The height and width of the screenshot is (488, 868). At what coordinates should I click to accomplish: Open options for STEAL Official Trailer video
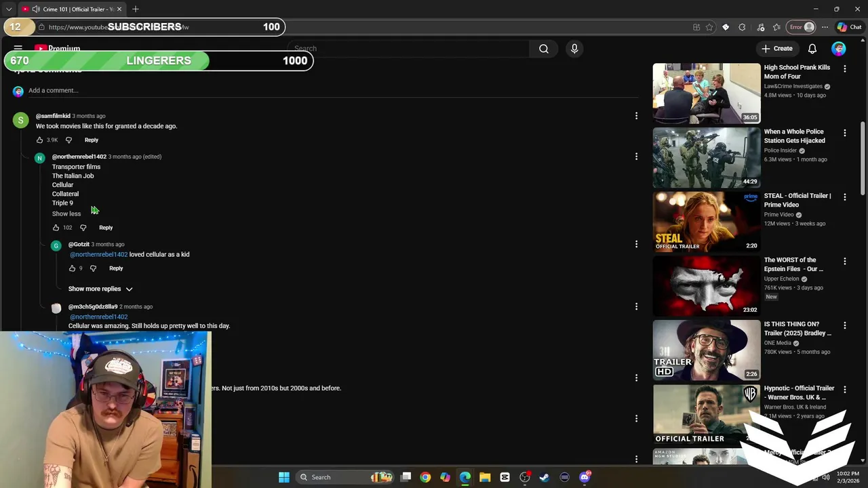coord(845,197)
